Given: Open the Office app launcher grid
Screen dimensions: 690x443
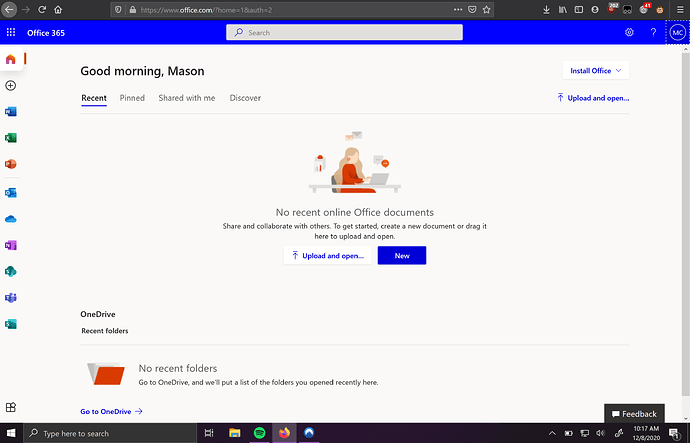Looking at the screenshot, I should click(x=11, y=32).
